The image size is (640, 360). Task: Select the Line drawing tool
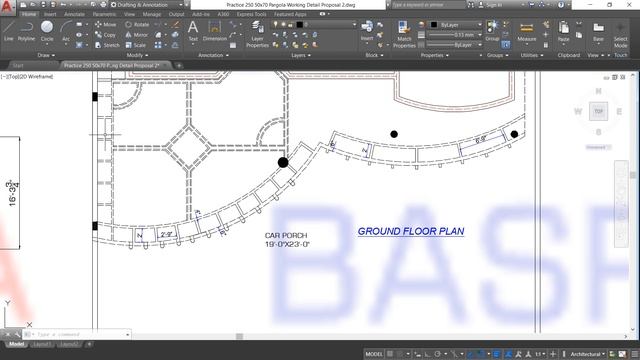9,31
